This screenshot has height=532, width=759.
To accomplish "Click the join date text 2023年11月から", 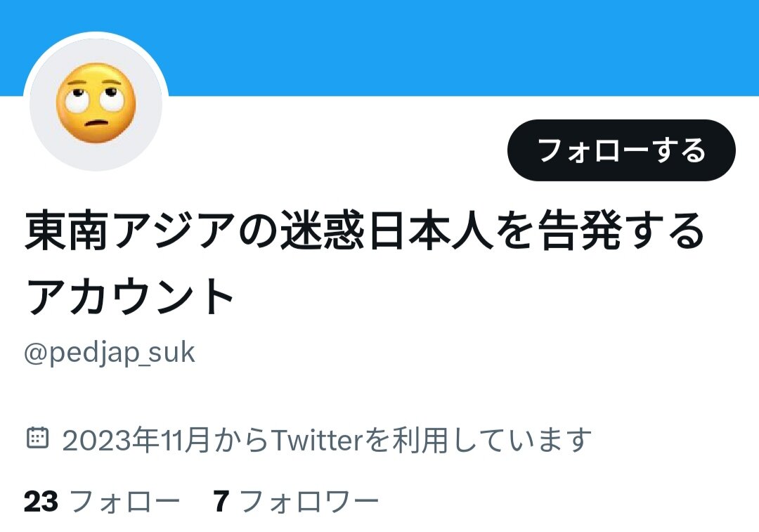I will 164,439.
